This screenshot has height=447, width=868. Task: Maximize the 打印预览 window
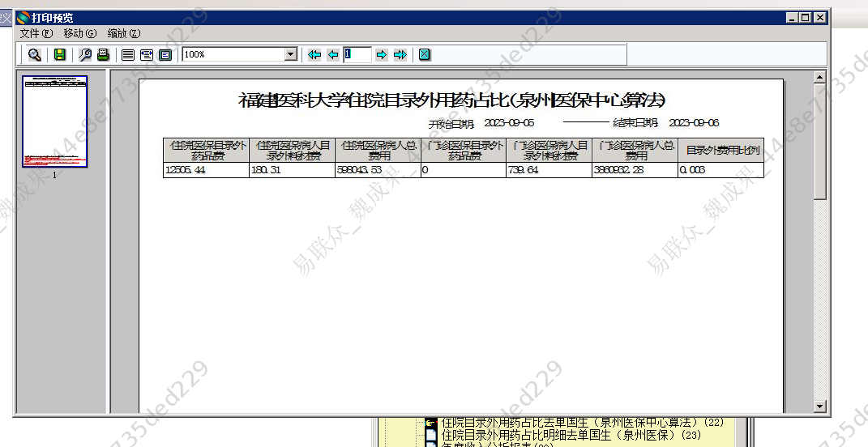pyautogui.click(x=806, y=18)
